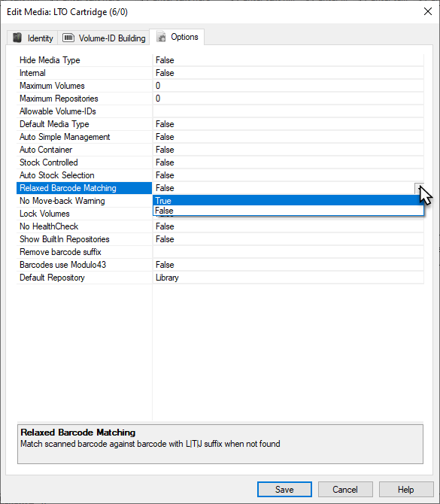440x504 pixels.
Task: Cancel editing the media
Action: [345, 489]
